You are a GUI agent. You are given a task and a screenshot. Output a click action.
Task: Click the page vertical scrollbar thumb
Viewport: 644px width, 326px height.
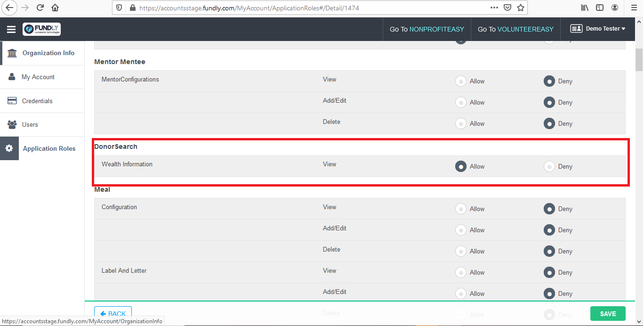(x=639, y=59)
